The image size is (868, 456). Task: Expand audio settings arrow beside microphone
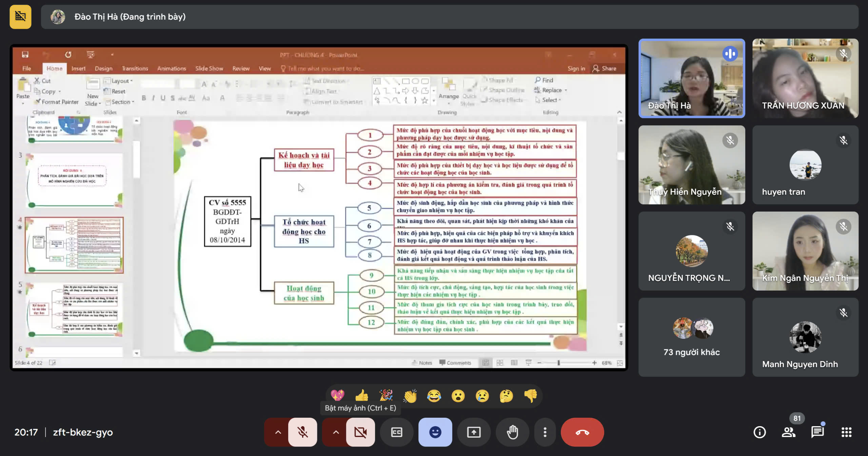[278, 432]
